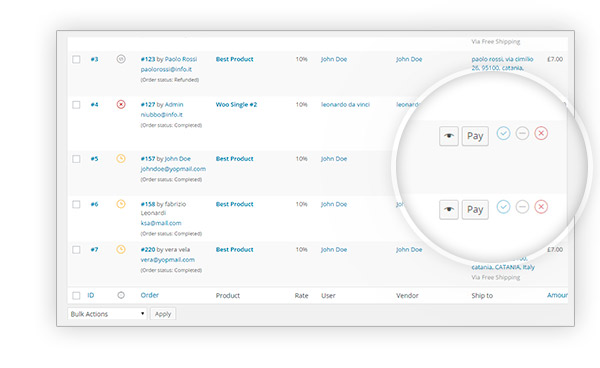Open order #157 by John Doe

coord(148,159)
